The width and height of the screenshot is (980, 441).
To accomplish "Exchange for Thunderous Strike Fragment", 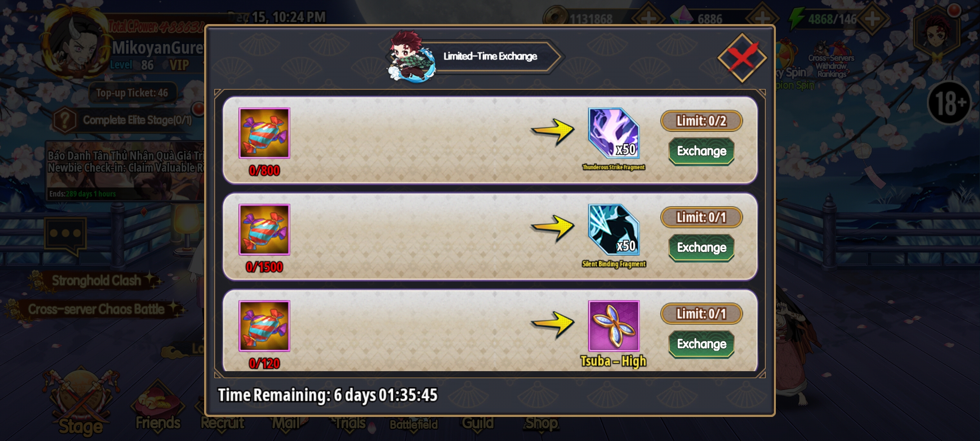I will click(702, 151).
